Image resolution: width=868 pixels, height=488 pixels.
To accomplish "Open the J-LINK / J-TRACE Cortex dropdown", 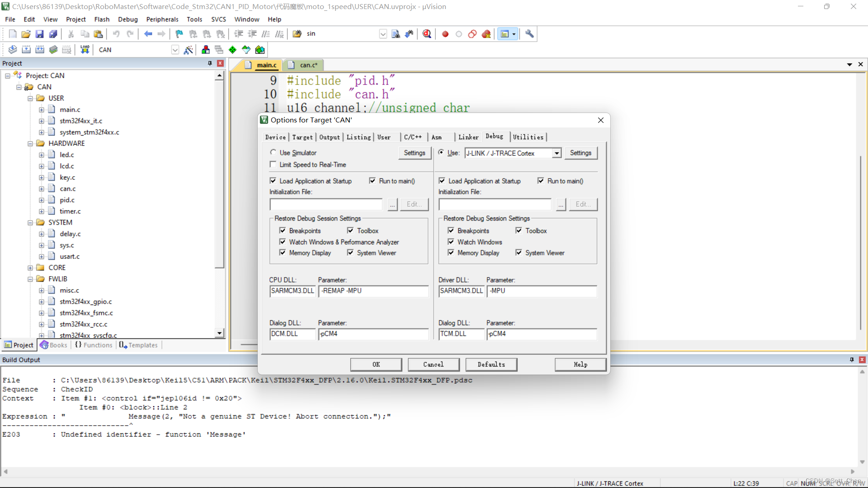I will 557,153.
